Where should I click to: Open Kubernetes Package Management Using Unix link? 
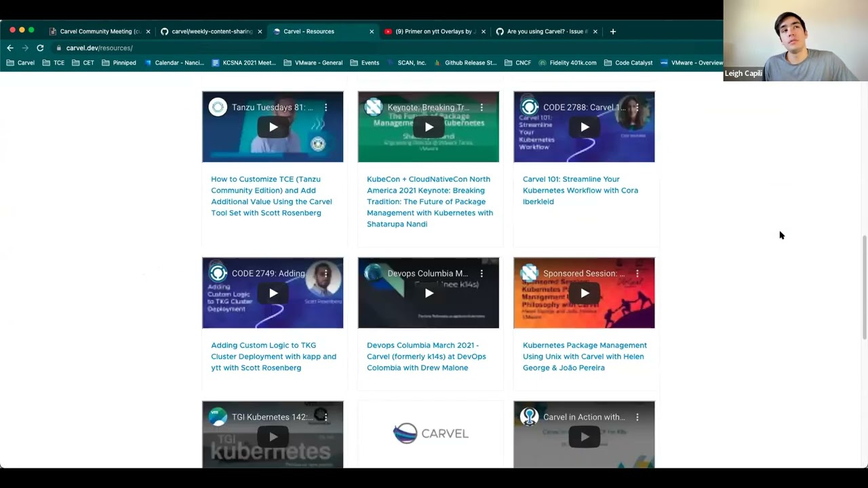pyautogui.click(x=584, y=357)
